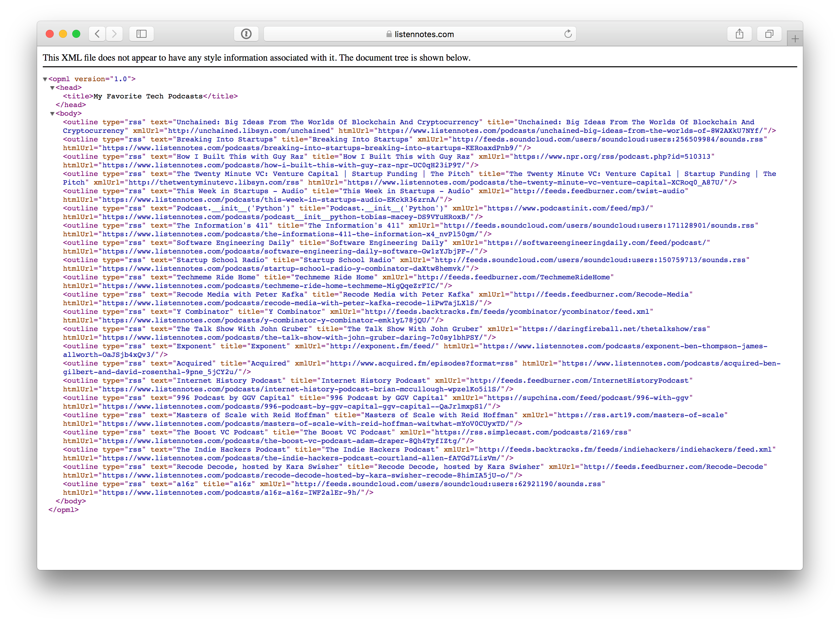Click the green fullscreen window button
This screenshot has height=623, width=840.
[x=76, y=34]
